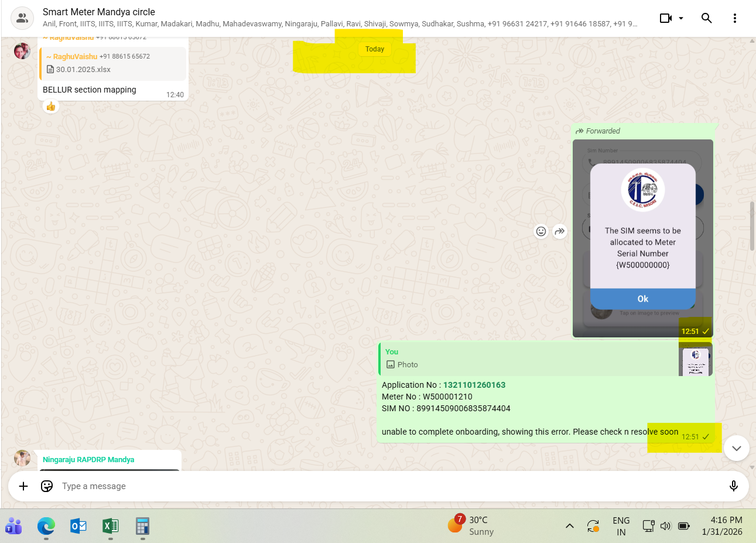The width and height of the screenshot is (756, 543).
Task: Open the volume control tray icon
Action: pyautogui.click(x=666, y=526)
